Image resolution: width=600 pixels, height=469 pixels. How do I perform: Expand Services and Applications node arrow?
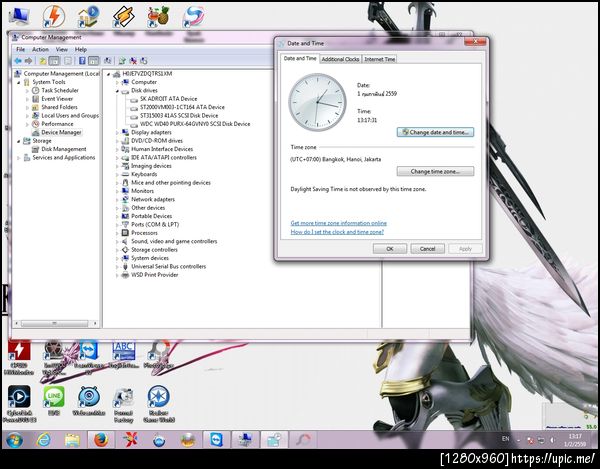coord(18,158)
